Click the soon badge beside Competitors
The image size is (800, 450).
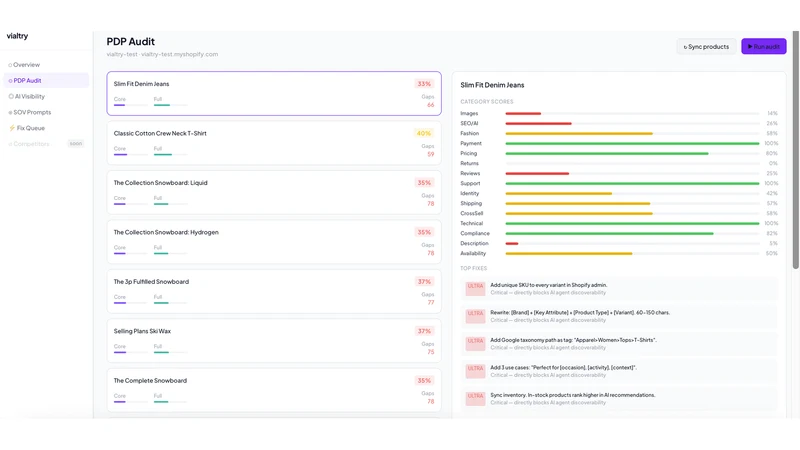pos(76,143)
